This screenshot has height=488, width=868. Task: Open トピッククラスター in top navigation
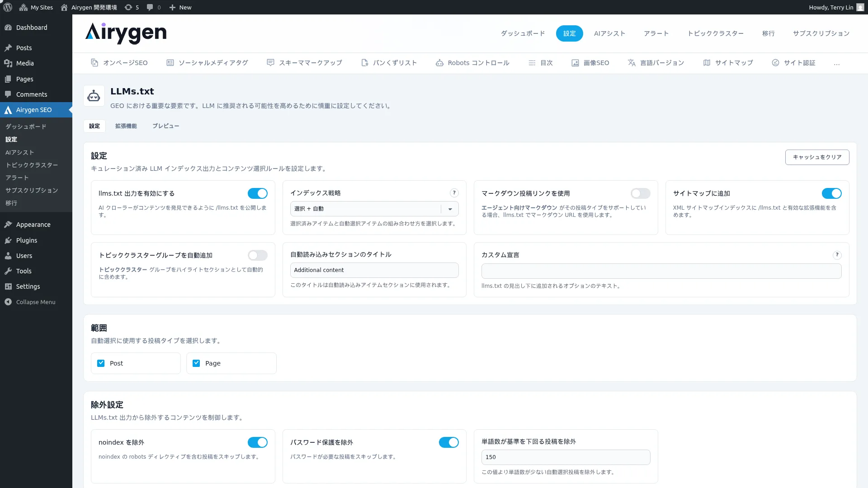(715, 33)
